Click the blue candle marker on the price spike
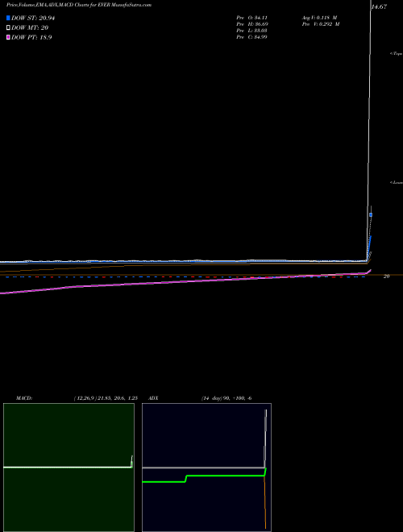The width and height of the screenshot is (403, 532). click(x=371, y=214)
